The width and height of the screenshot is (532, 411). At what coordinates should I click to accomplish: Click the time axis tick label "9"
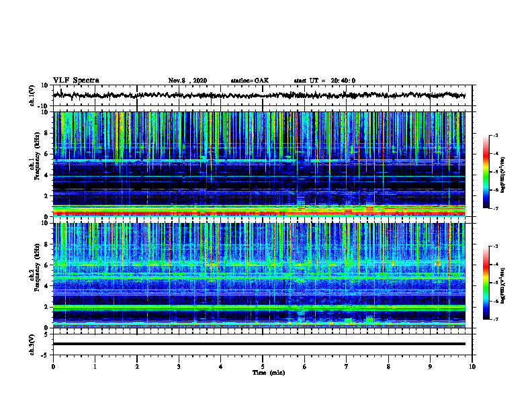(430, 367)
